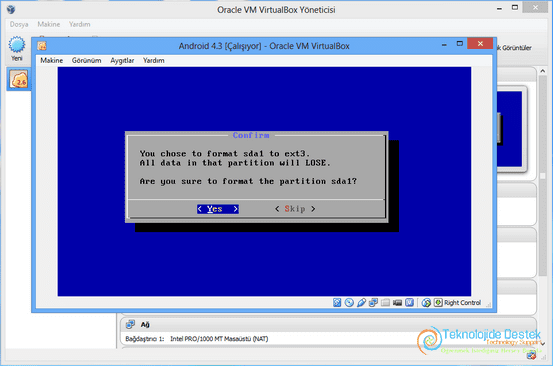Open Makine menu in VirtualBox Yöneticisi

pos(49,24)
